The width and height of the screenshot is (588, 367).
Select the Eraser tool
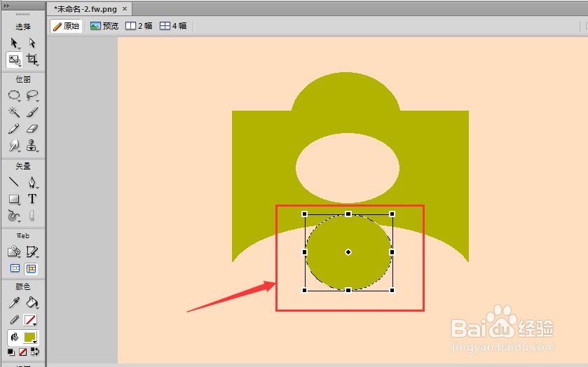[32, 129]
